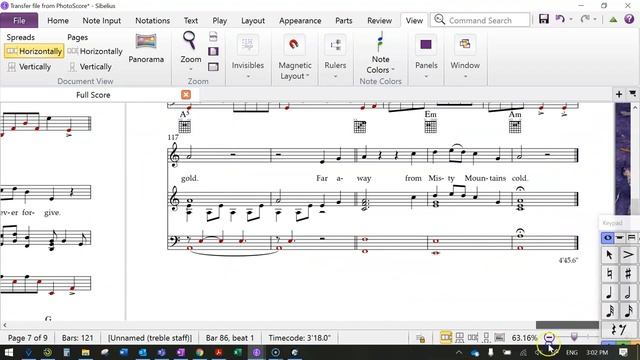640x360 pixels.
Task: Undo the last action
Action: (560, 19)
